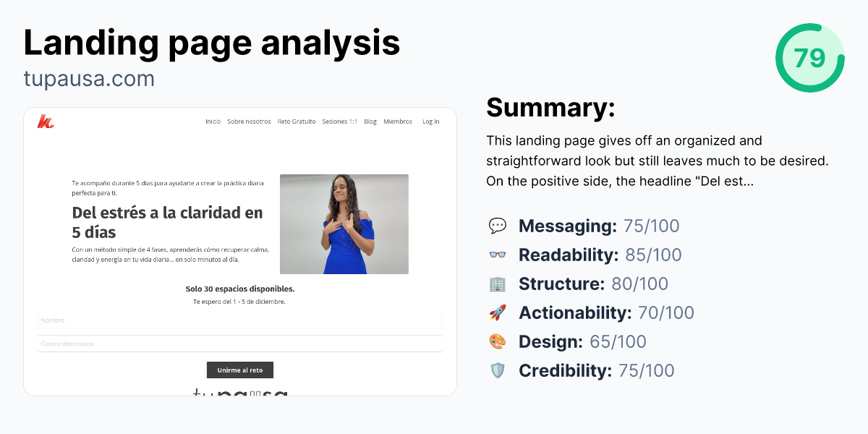Click the Log in link
Image resolution: width=868 pixels, height=434 pixels.
tap(430, 122)
